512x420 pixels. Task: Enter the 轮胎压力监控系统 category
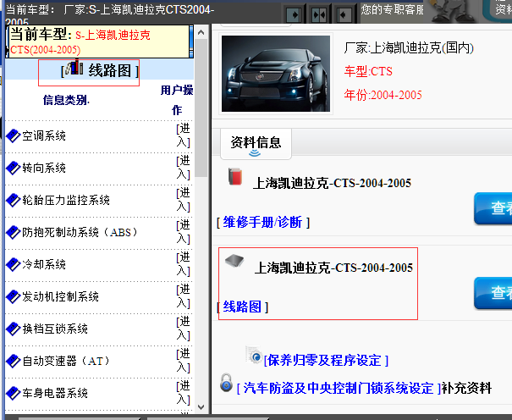(x=183, y=200)
